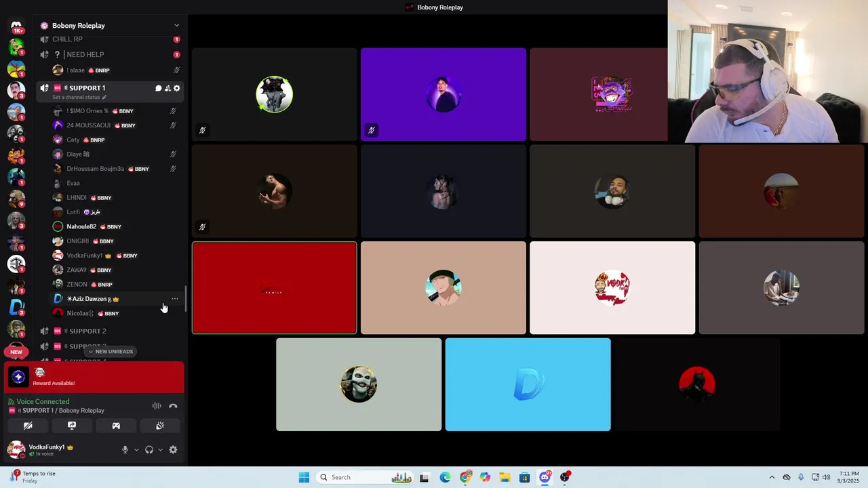Toggle headphones deafen in user panel
868x488 pixels.
pos(149,449)
